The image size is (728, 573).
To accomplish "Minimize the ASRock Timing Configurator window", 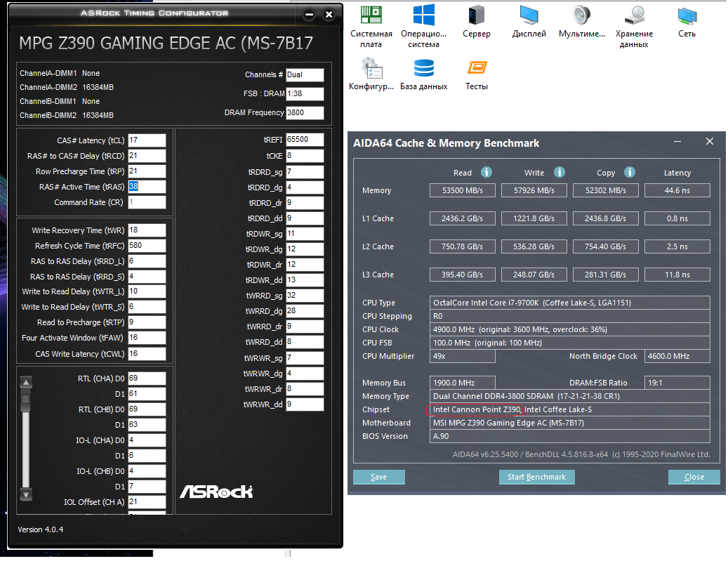I will pyautogui.click(x=309, y=15).
